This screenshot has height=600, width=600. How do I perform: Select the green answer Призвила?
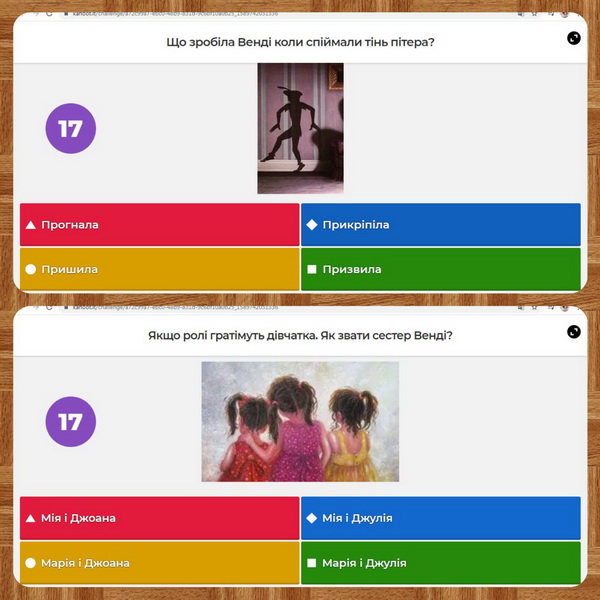(x=441, y=269)
